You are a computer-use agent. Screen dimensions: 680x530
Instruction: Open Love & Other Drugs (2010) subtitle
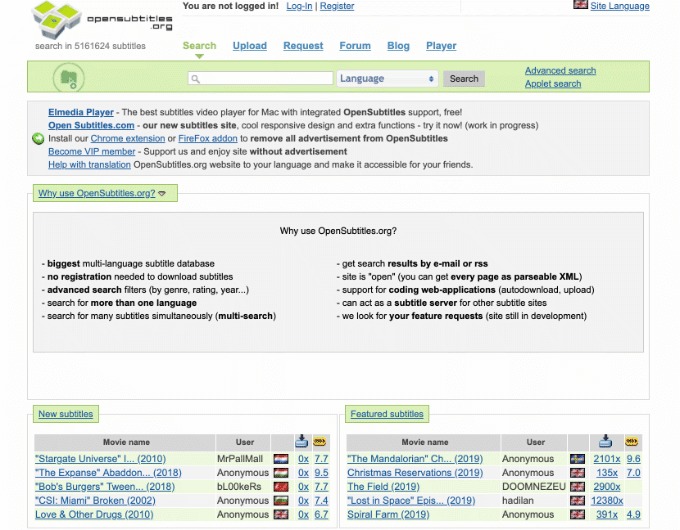coord(94,514)
